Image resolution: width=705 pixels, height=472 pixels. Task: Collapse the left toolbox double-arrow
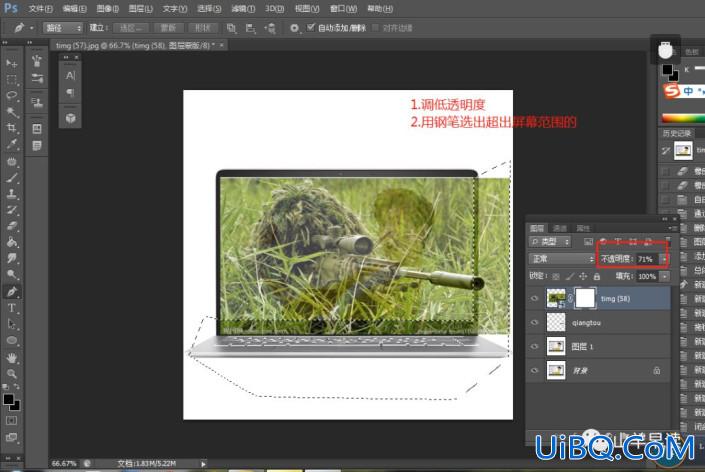pos(5,42)
